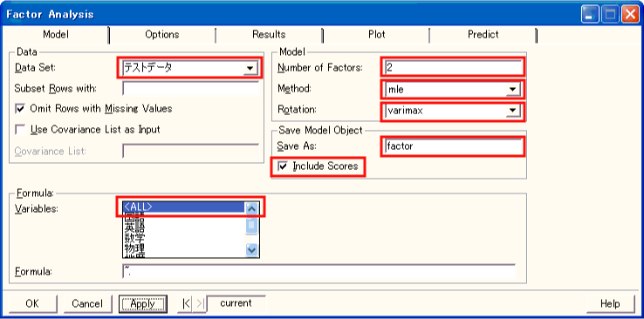Click the Variables list scroll down arrow
644x319 pixels.
pos(252,249)
